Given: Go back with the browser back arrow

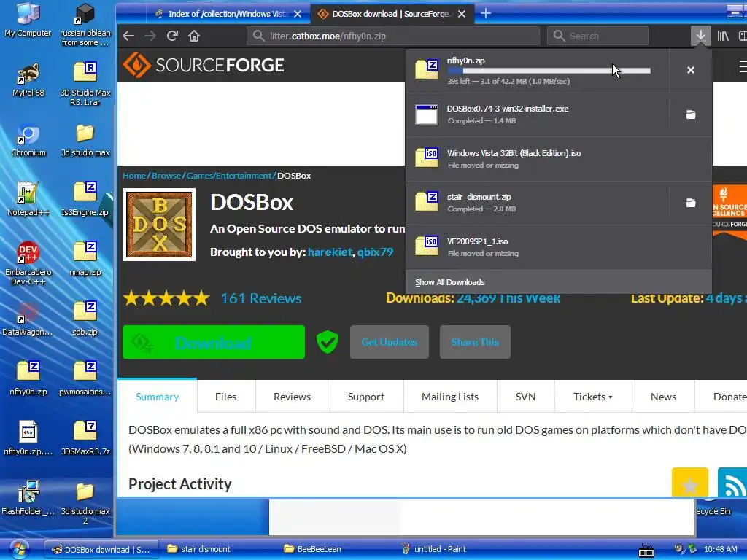Looking at the screenshot, I should coord(128,36).
